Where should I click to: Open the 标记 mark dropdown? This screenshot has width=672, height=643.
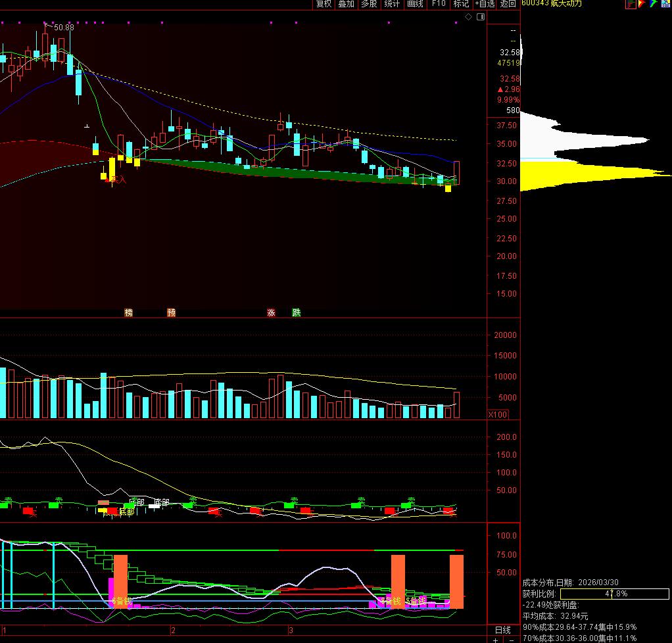(461, 4)
